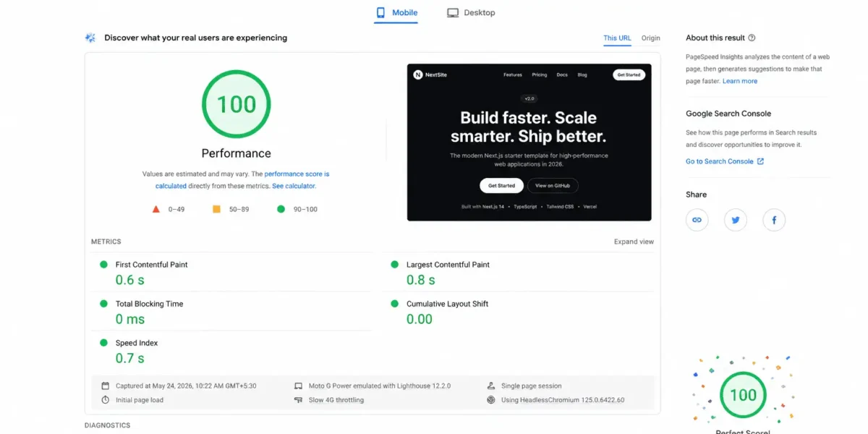Click the 0.00 metric value
Image resolution: width=868 pixels, height=434 pixels.
pyautogui.click(x=420, y=319)
